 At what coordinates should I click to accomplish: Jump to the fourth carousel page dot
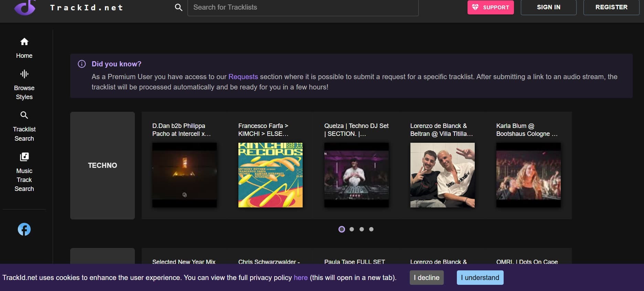click(x=371, y=229)
